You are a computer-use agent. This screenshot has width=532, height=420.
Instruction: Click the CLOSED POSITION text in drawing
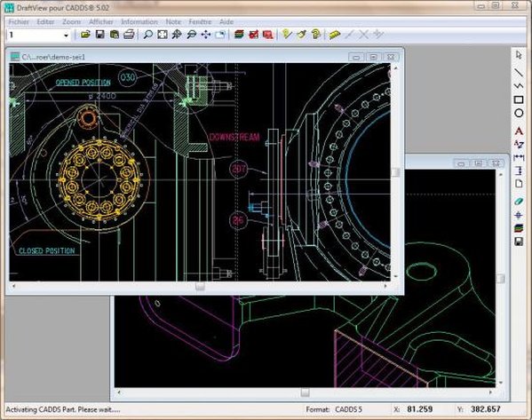47,251
